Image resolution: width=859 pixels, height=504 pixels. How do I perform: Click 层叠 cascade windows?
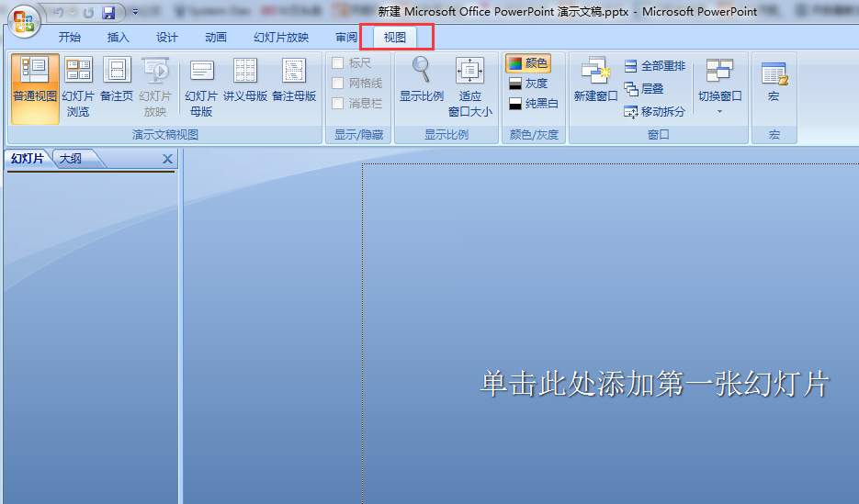click(x=644, y=89)
